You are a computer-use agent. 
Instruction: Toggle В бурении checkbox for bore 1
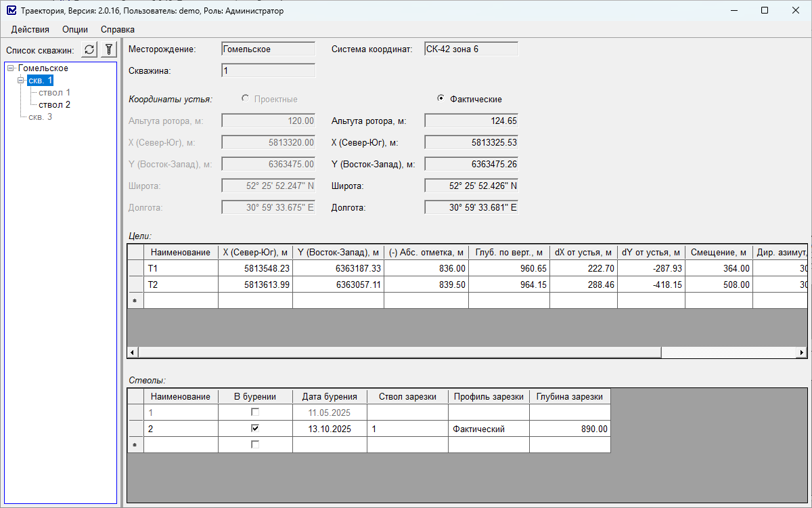click(x=255, y=412)
